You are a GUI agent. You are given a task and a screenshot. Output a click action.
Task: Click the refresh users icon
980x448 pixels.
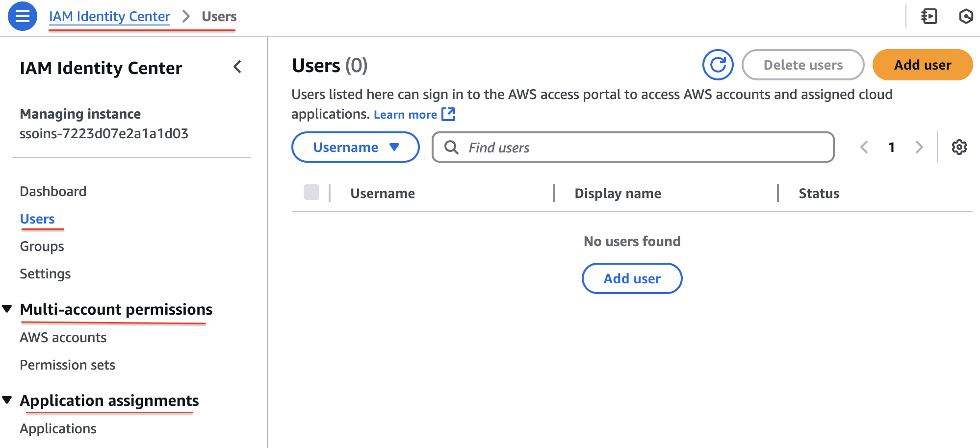click(x=718, y=65)
